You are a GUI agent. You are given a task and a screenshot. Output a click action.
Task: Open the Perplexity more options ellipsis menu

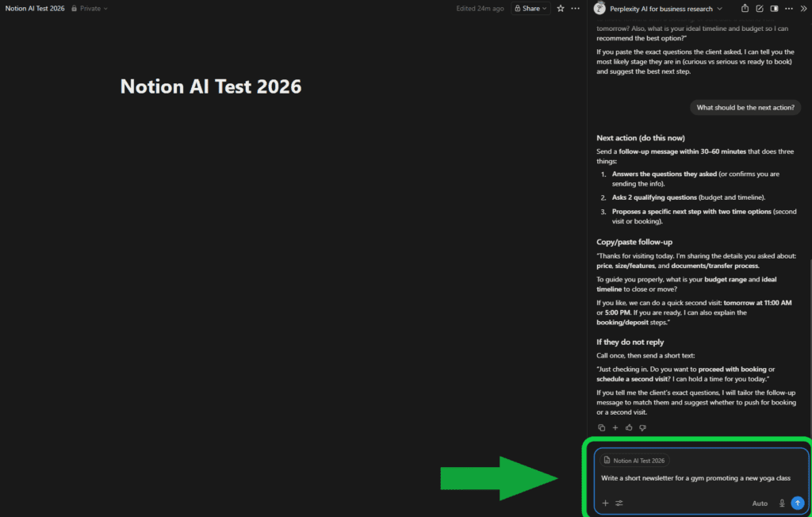[788, 8]
